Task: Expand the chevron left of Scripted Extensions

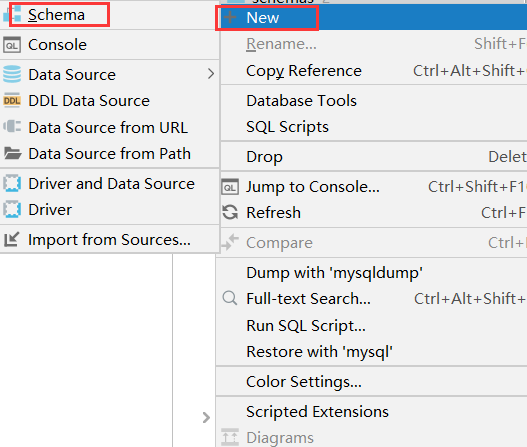Action: coord(206,417)
